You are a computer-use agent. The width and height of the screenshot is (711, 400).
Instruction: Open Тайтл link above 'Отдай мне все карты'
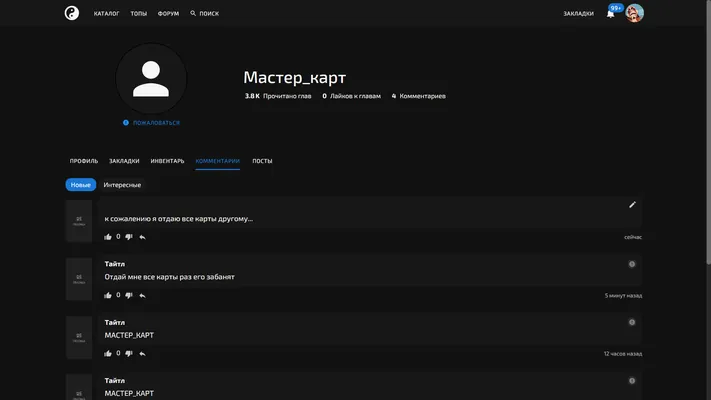tap(115, 264)
